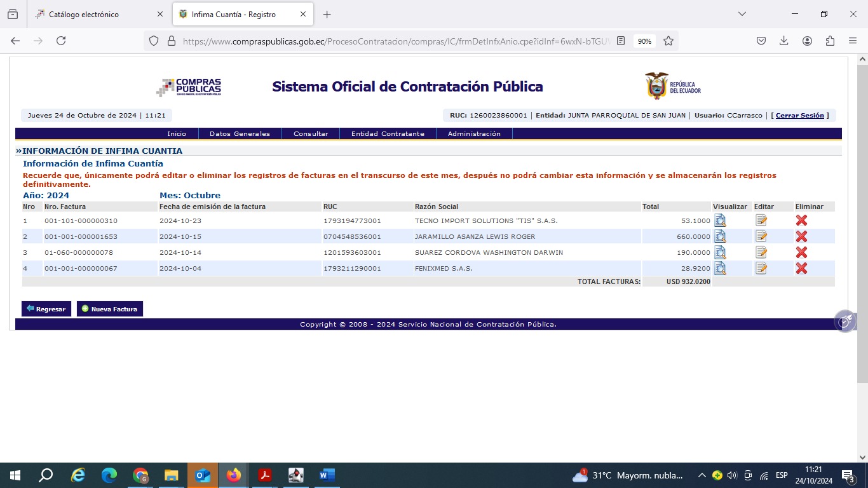Open Visualizar icon for SUAREZ CORDOVA invoice

720,252
